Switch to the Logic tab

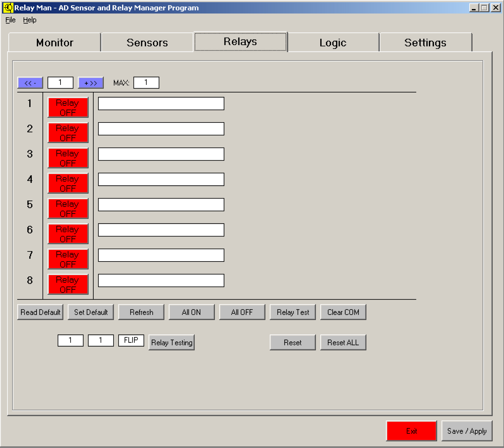pyautogui.click(x=333, y=42)
